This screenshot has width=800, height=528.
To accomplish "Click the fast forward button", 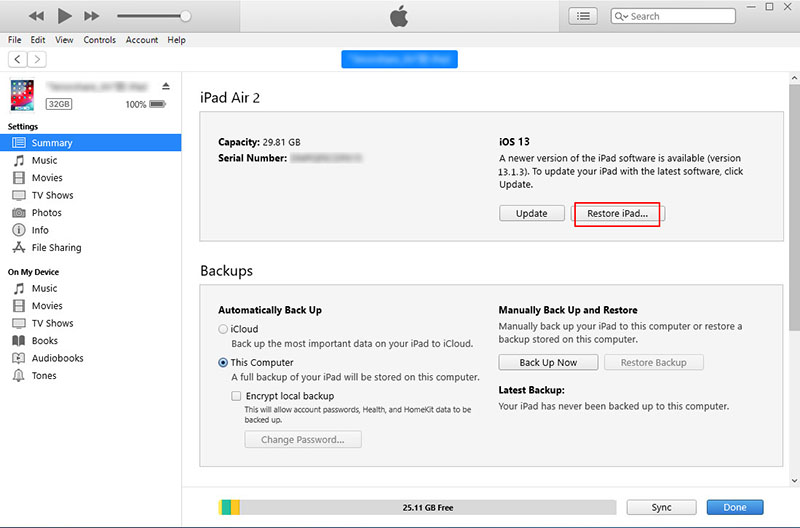I will (92, 16).
